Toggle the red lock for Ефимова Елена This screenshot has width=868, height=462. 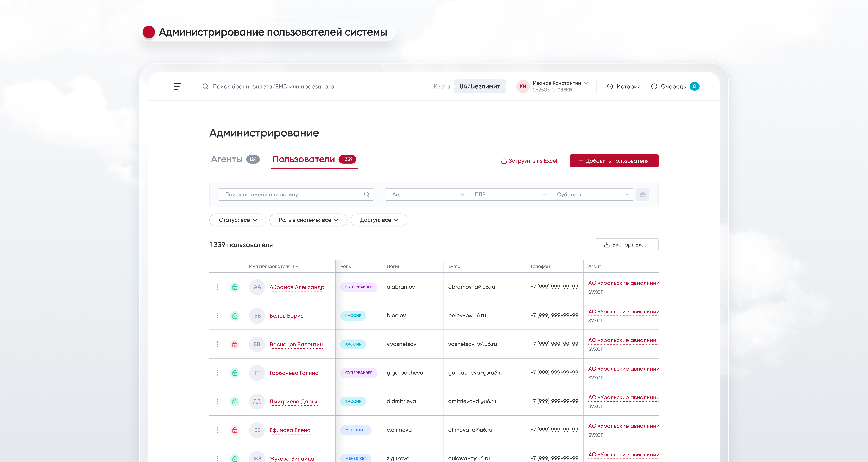[235, 430]
